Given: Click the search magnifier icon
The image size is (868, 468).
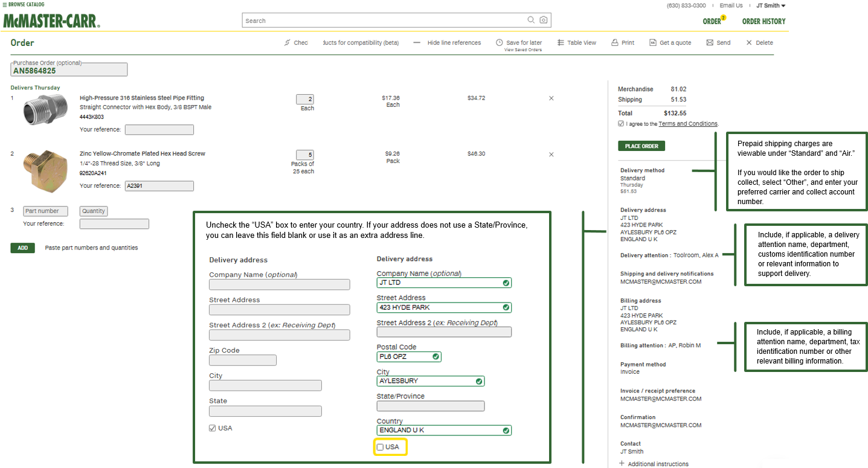Looking at the screenshot, I should coord(531,20).
